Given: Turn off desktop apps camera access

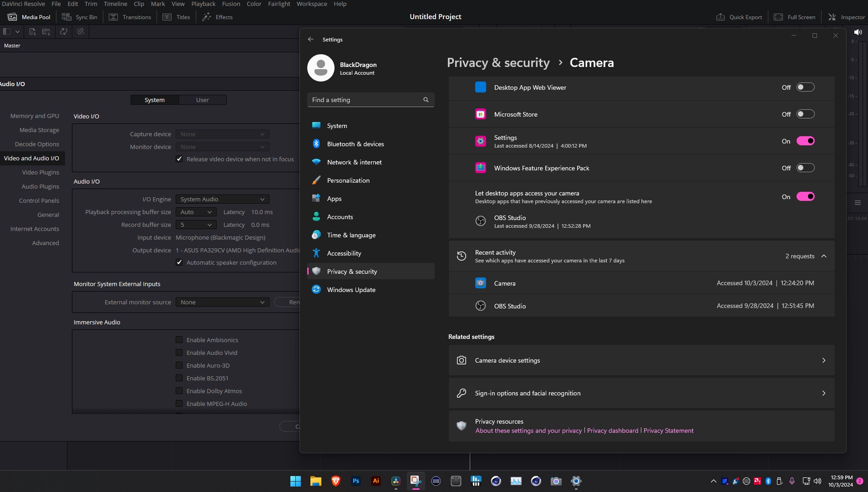Looking at the screenshot, I should tap(805, 197).
